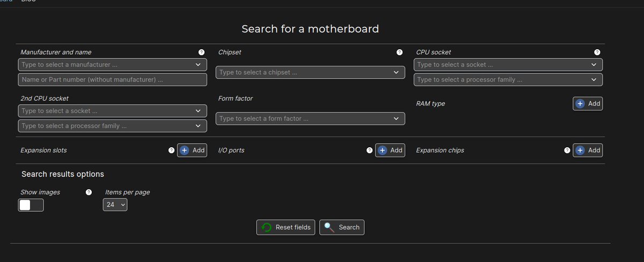Add an Expansion chips filter
This screenshot has width=644, height=262.
pos(588,151)
